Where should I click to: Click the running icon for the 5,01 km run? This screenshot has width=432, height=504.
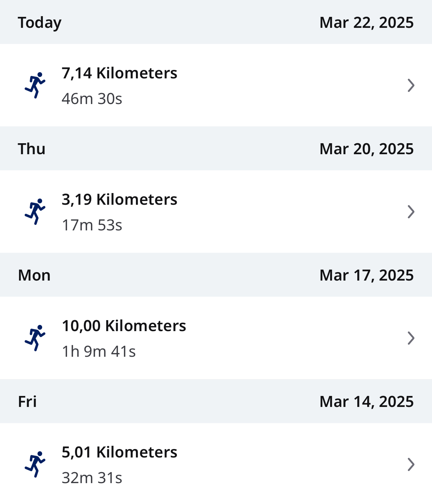coord(35,464)
